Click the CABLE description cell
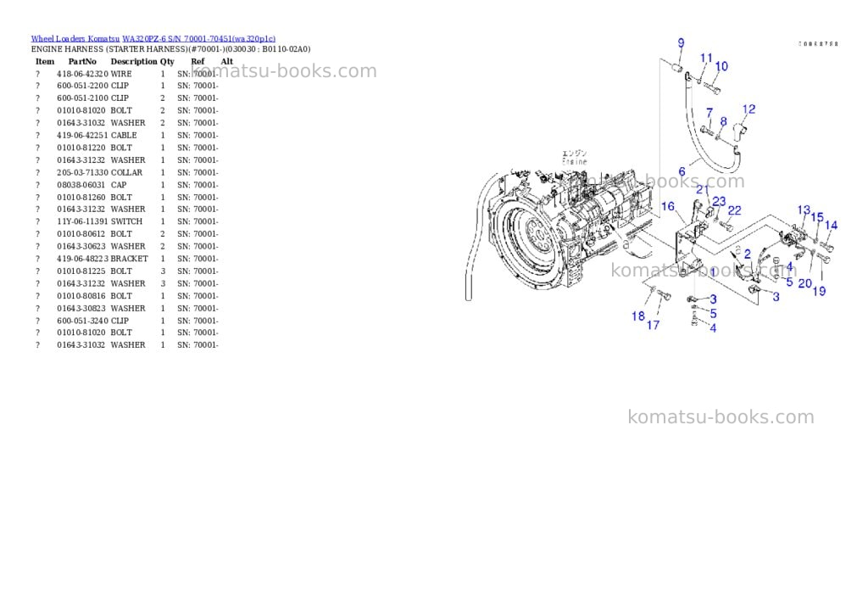868x615 pixels. [x=124, y=135]
